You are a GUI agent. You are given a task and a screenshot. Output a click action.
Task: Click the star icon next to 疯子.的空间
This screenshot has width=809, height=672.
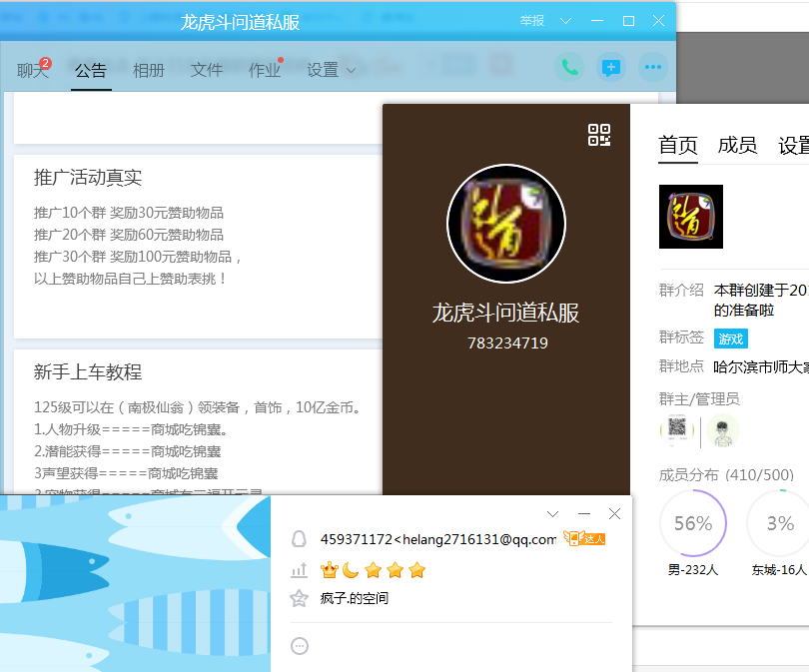coord(298,599)
